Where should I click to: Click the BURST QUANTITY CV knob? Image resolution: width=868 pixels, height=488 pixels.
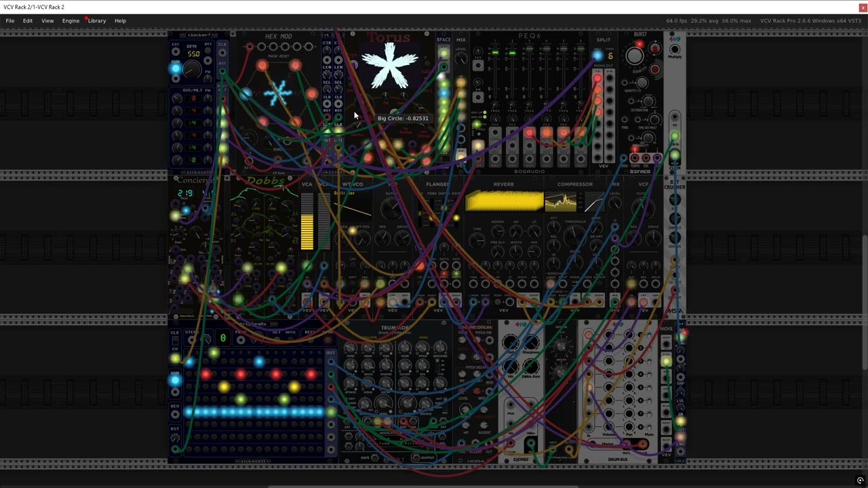(642, 83)
